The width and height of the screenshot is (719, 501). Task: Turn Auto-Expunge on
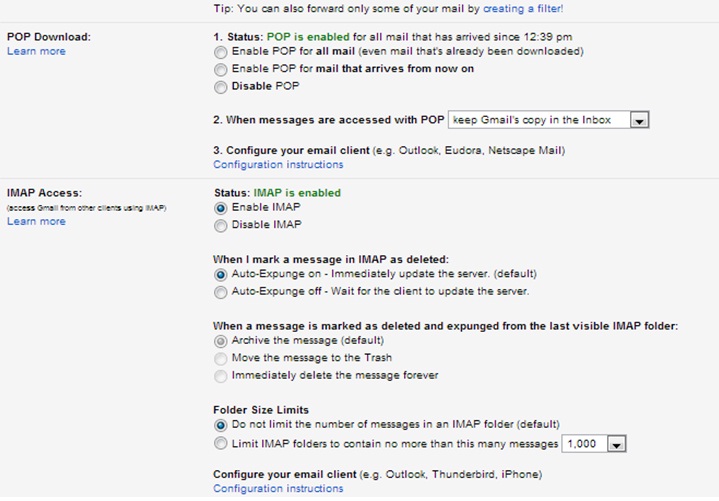pos(220,274)
